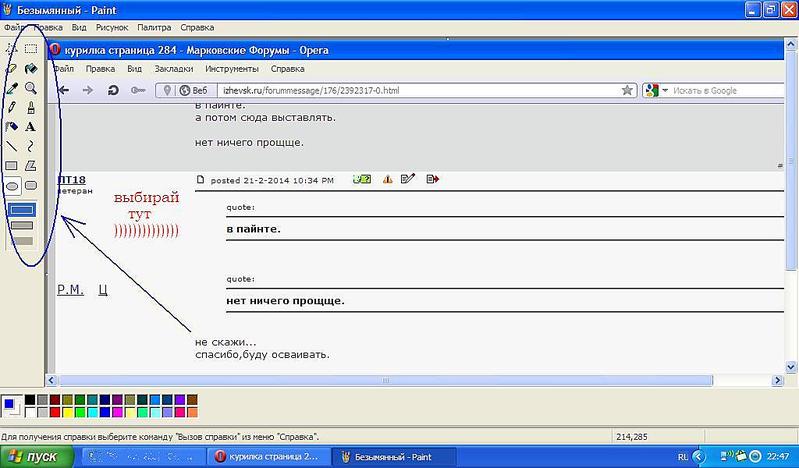Click the ПТ18 username link
799x468 pixels.
click(x=71, y=180)
